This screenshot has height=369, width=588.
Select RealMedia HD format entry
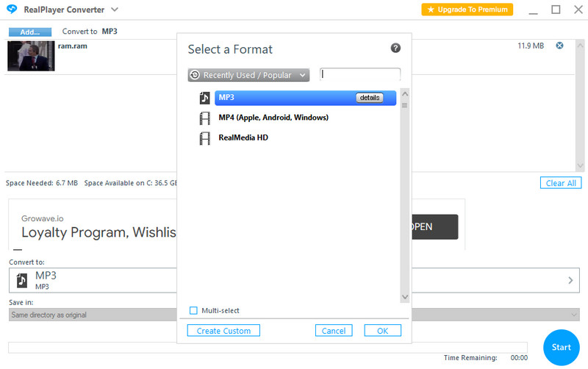click(243, 138)
